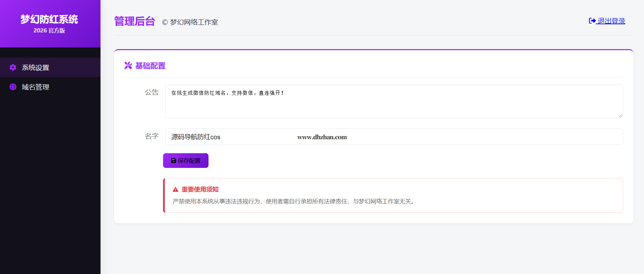Screen dimensions: 644x274
Task: Click into the 名字 name input field
Action: point(394,137)
